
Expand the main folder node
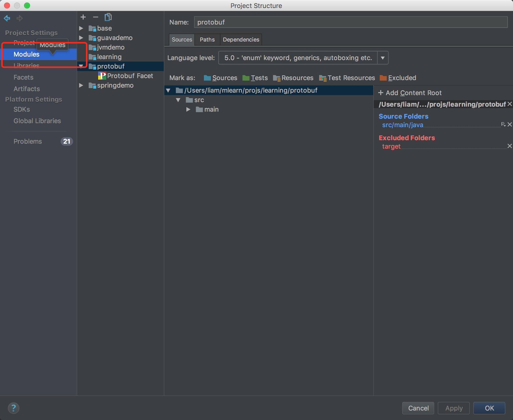pyautogui.click(x=188, y=109)
